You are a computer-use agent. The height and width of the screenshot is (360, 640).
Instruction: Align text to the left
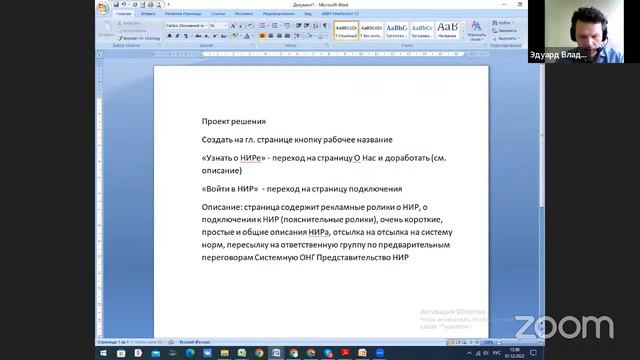click(x=262, y=36)
